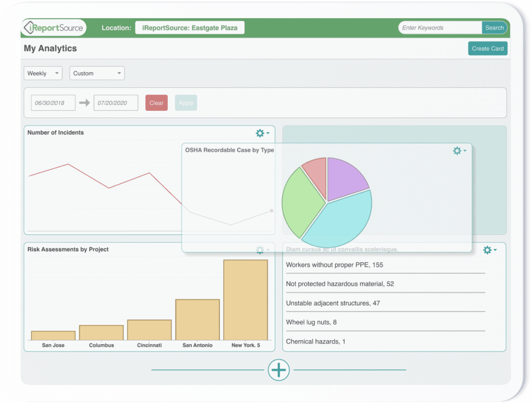Click the OSHA Recordable Case by Type title

[229, 150]
